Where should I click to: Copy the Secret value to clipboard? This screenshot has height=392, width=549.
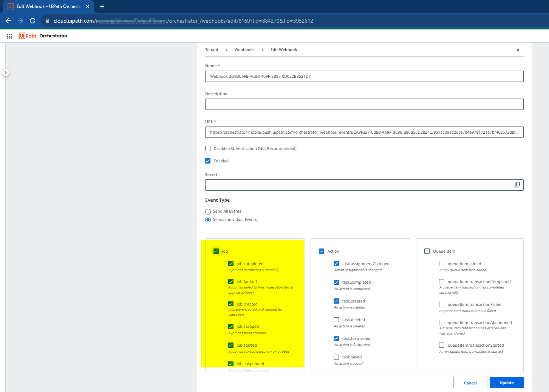tap(517, 185)
